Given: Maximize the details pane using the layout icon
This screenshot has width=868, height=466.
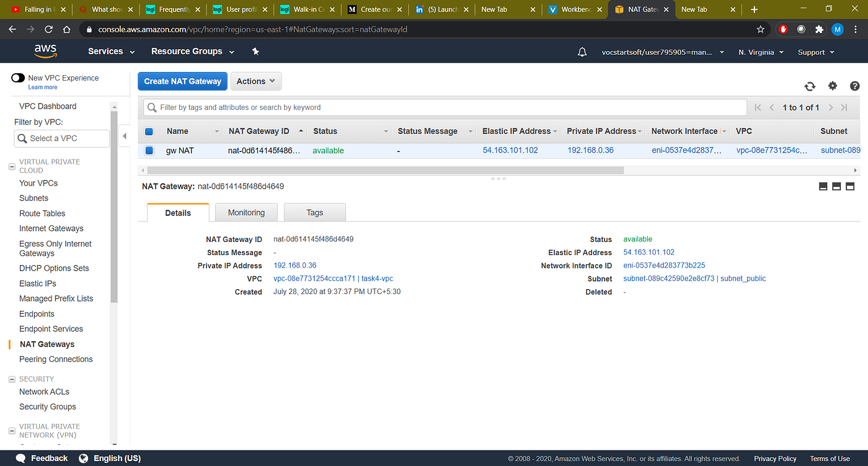Looking at the screenshot, I should click(849, 186).
